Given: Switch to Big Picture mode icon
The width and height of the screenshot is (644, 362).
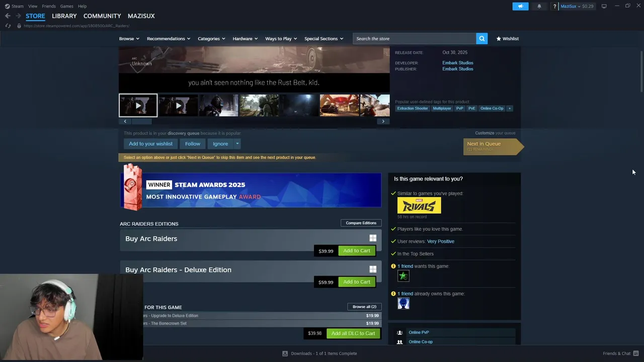Looking at the screenshot, I should (604, 6).
